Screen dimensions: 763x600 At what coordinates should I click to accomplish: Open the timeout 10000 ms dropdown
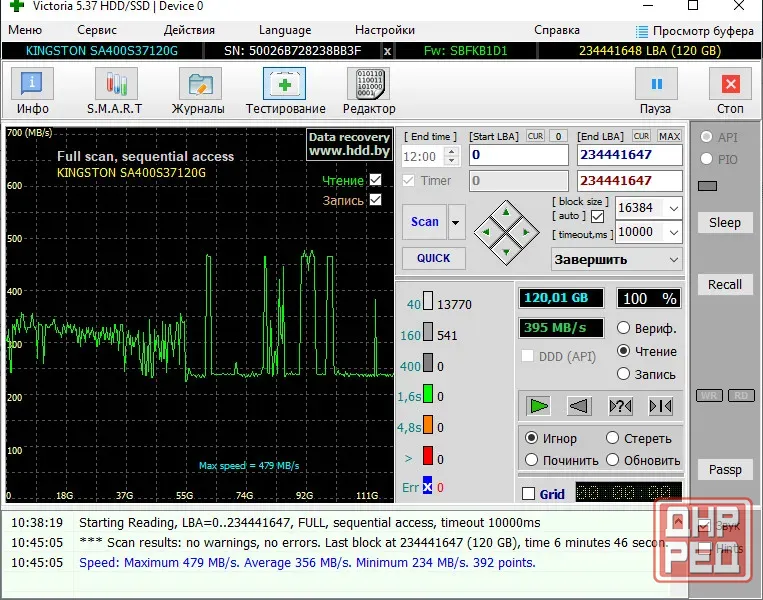coord(673,232)
